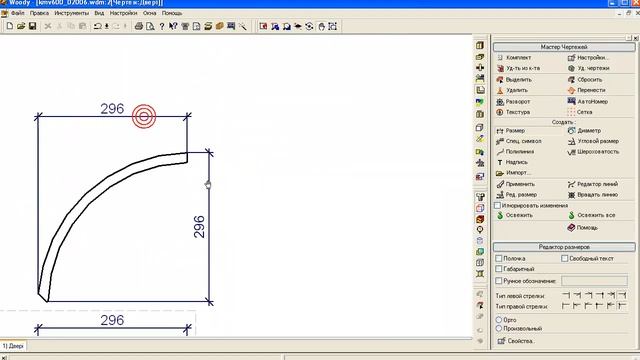The image size is (640, 360).
Task: Click Ред. размер to edit dimension
Action: pyautogui.click(x=517, y=195)
